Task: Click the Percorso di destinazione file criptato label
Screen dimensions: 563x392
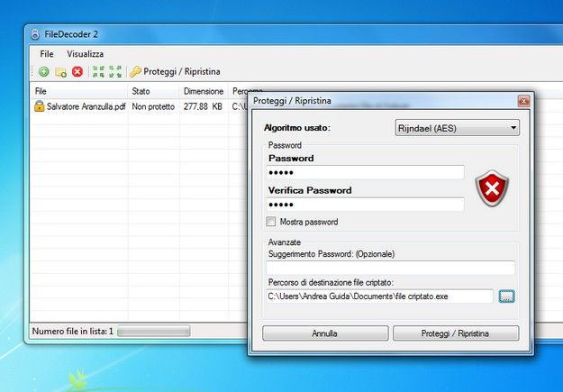Action: [x=331, y=282]
